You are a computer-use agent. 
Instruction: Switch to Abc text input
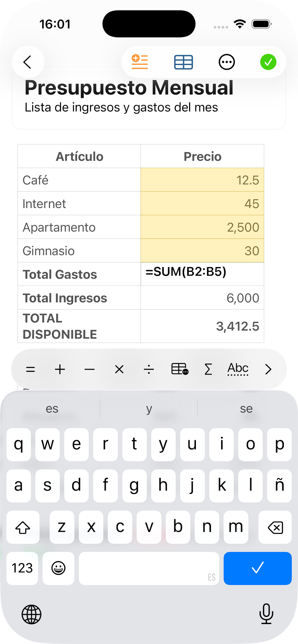tap(238, 369)
